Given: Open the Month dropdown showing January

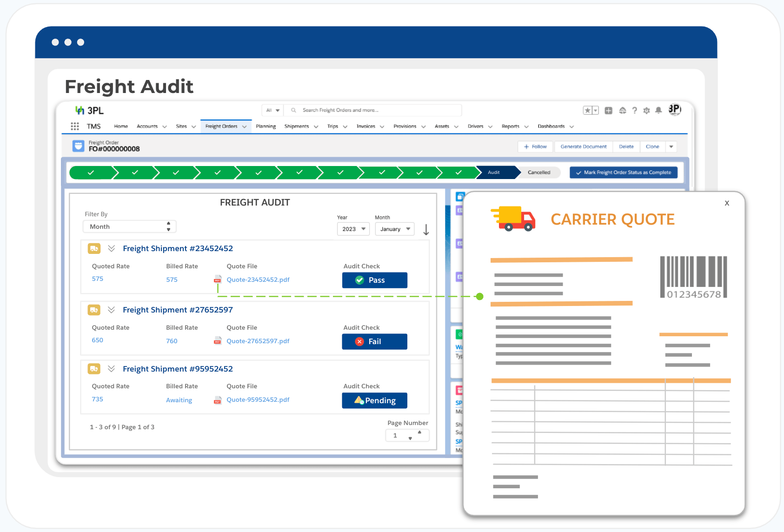Looking at the screenshot, I should click(394, 229).
